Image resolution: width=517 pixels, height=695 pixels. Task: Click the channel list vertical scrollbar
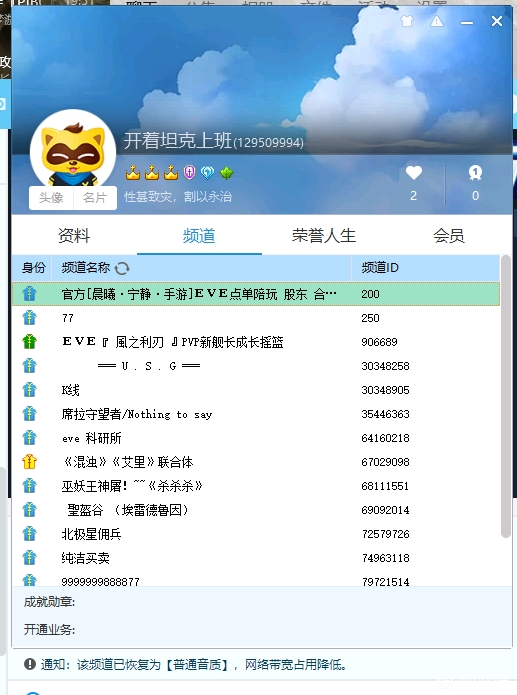point(505,396)
